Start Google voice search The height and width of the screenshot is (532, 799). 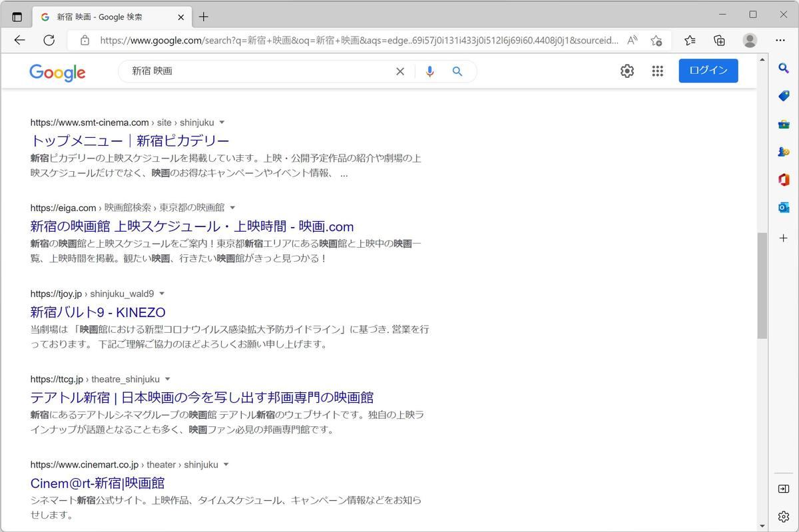tap(430, 71)
